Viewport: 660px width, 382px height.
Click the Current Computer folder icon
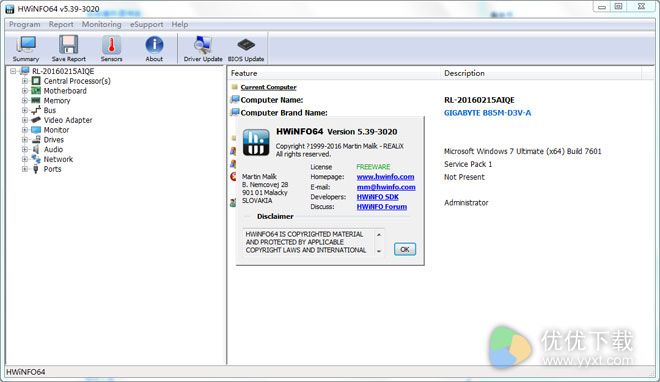click(x=234, y=87)
